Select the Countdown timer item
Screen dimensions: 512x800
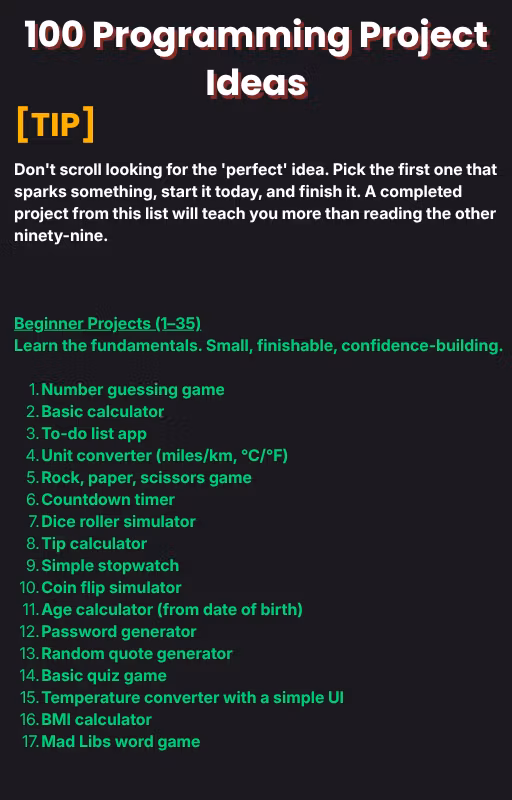coord(108,499)
